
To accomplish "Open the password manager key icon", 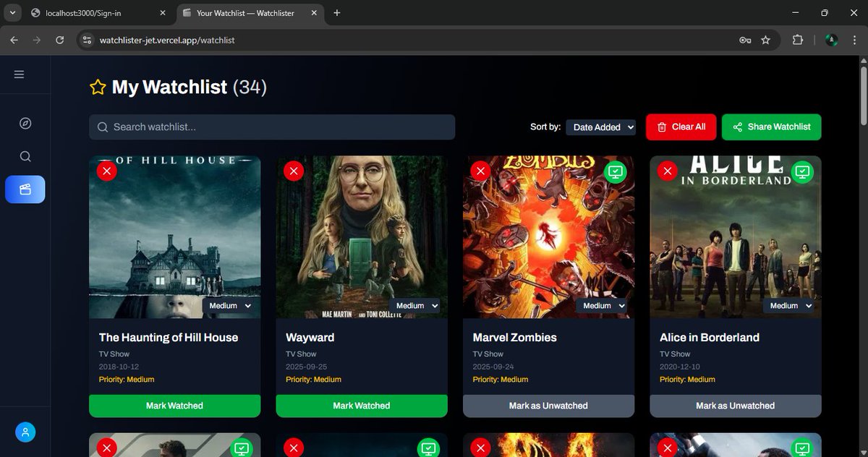I will [745, 40].
